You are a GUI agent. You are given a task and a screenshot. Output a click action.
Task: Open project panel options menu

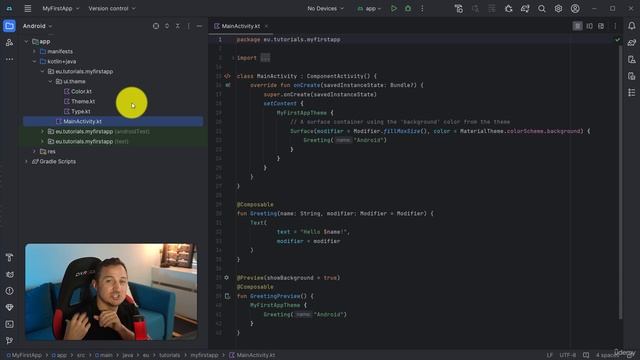pyautogui.click(x=189, y=26)
